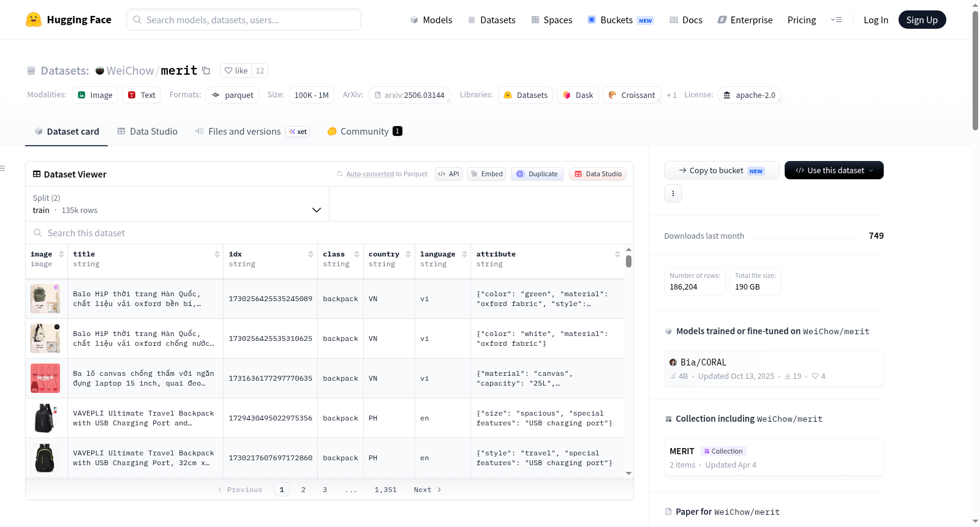Sort by the idx column
Viewport: 980px width, 527px height.
(311, 254)
